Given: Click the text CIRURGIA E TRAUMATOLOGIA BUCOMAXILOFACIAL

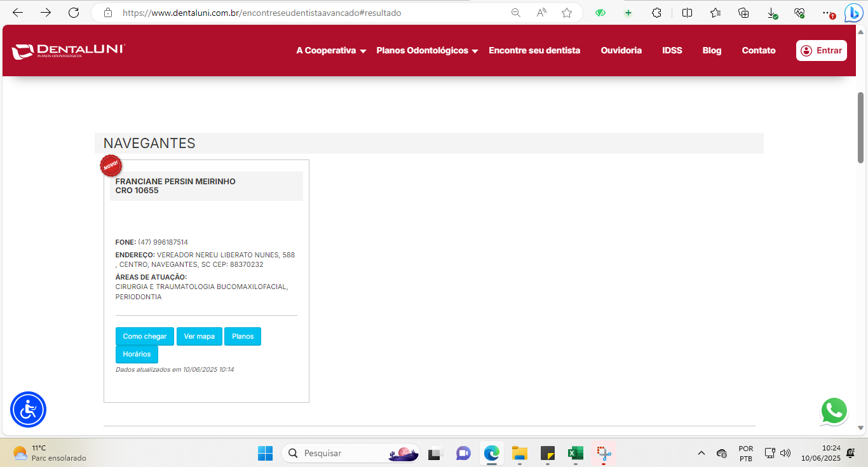Looking at the screenshot, I should click(201, 287).
